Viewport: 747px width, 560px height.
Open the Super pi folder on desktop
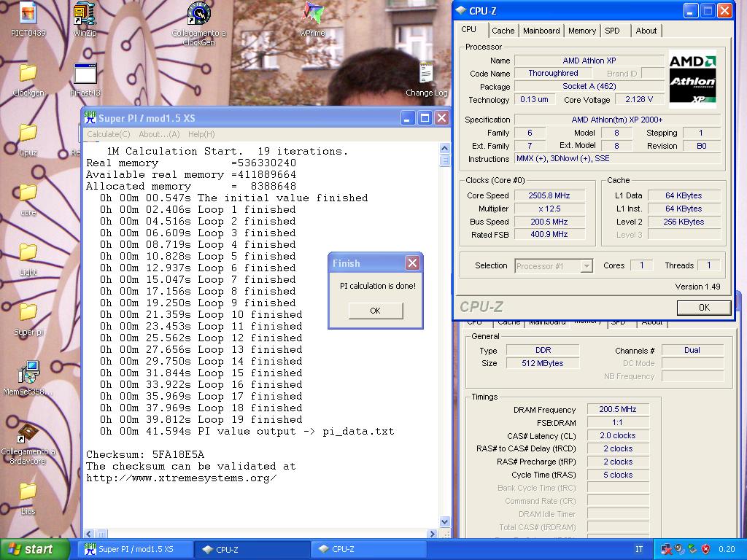(28, 319)
